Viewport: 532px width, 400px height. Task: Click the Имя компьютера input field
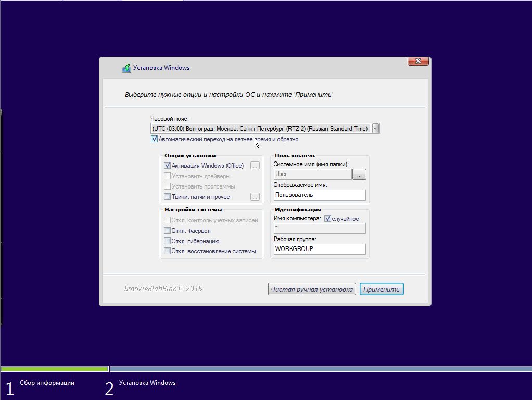pyautogui.click(x=320, y=228)
